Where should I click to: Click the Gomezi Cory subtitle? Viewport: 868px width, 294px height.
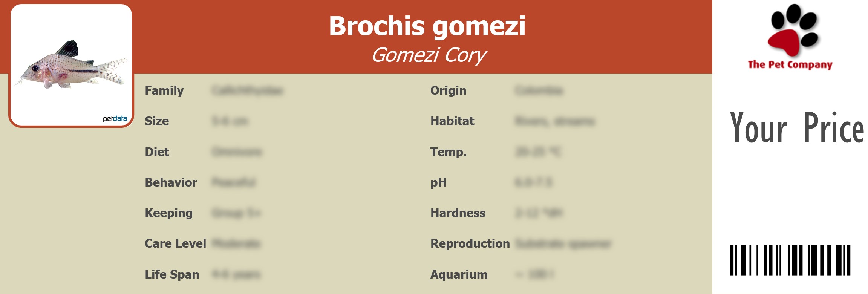pyautogui.click(x=429, y=55)
